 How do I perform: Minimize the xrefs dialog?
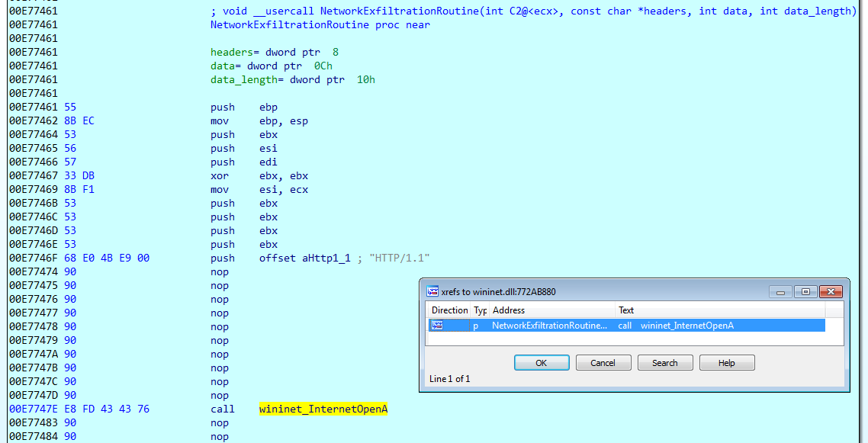780,291
